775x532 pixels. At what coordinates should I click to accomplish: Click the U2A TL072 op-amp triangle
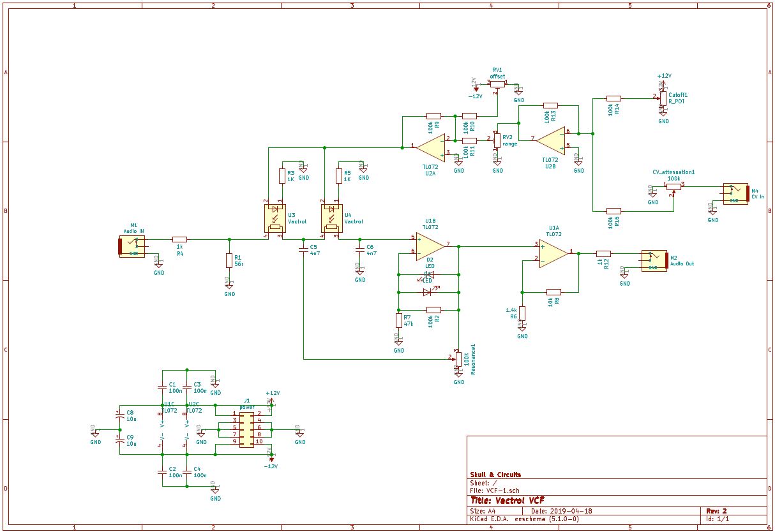[432, 147]
